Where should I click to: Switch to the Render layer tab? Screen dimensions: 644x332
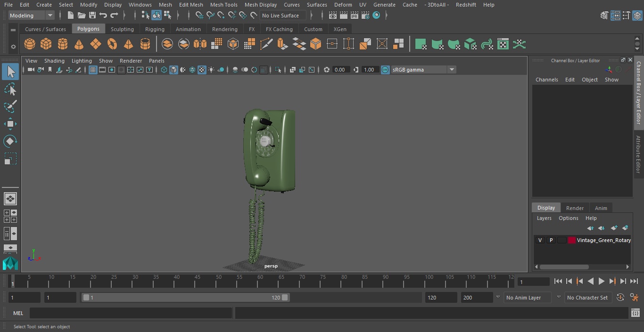click(575, 208)
